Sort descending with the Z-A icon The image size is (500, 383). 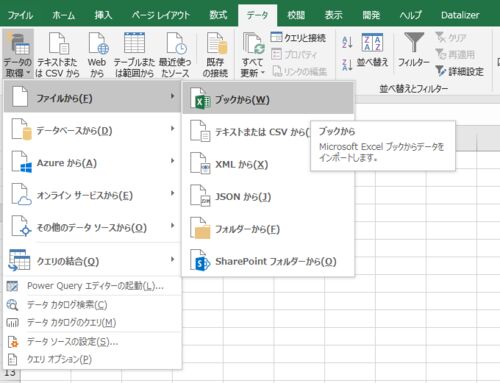347,64
